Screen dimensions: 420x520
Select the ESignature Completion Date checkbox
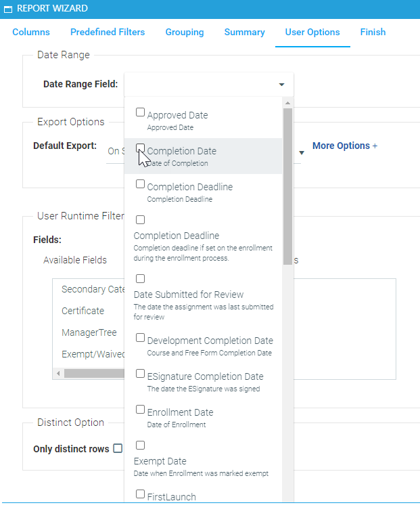click(x=140, y=374)
